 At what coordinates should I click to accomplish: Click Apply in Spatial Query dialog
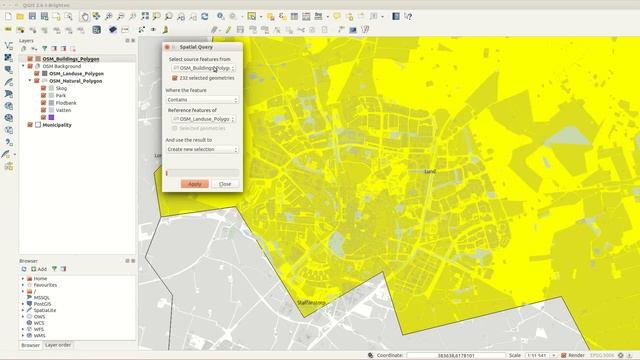point(195,184)
